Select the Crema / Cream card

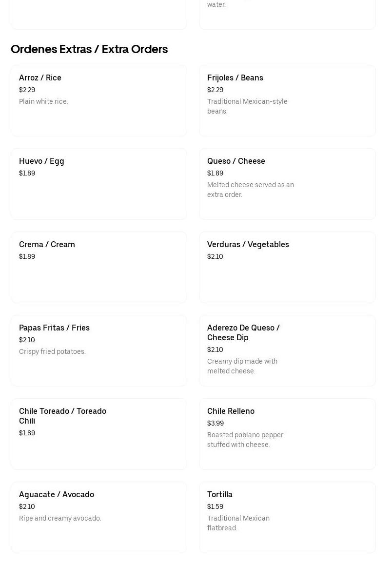[x=99, y=267]
